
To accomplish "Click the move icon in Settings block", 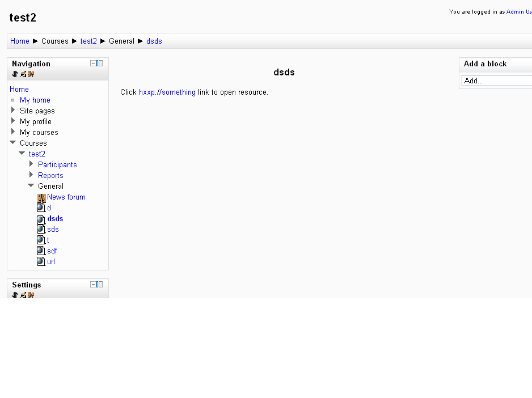I will click(15, 295).
